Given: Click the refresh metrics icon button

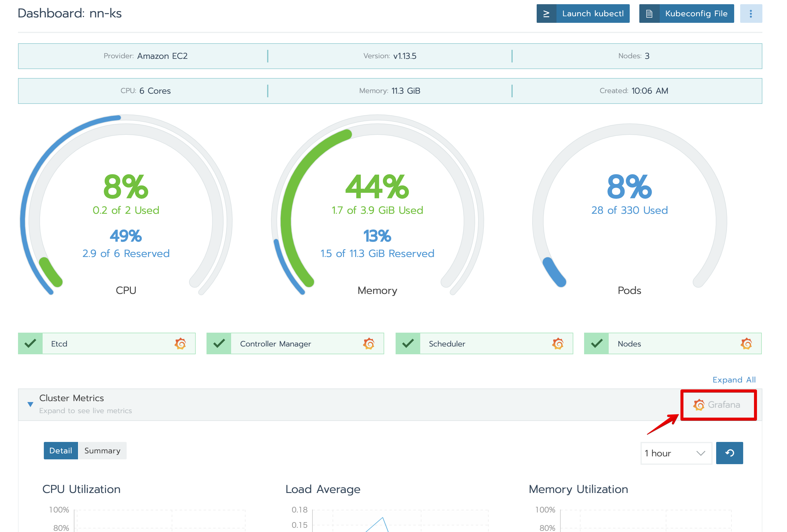Looking at the screenshot, I should (729, 453).
